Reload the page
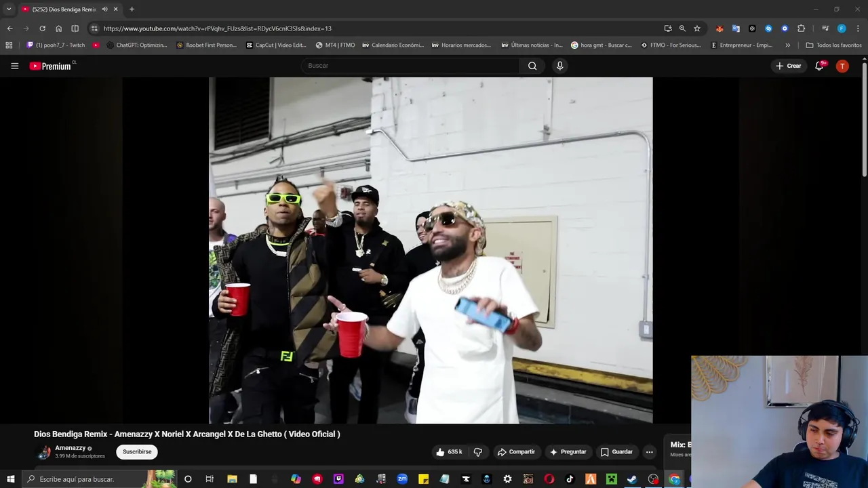 click(42, 28)
